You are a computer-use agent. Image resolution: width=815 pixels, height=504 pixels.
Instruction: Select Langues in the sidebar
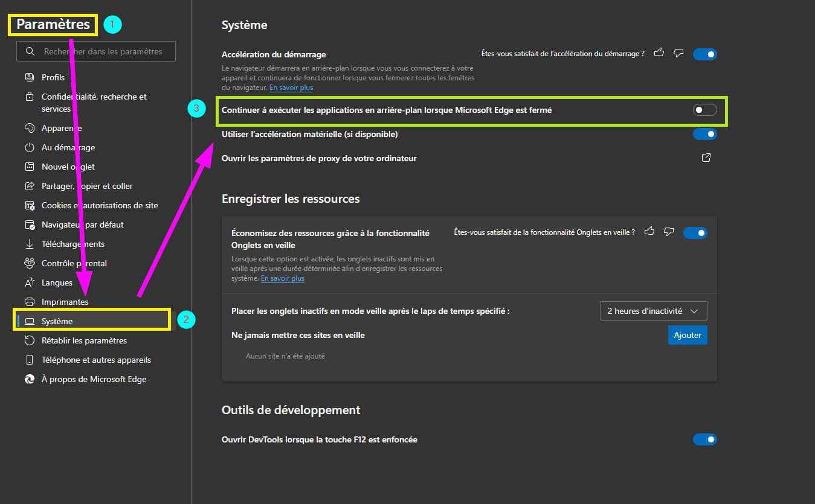click(x=57, y=282)
